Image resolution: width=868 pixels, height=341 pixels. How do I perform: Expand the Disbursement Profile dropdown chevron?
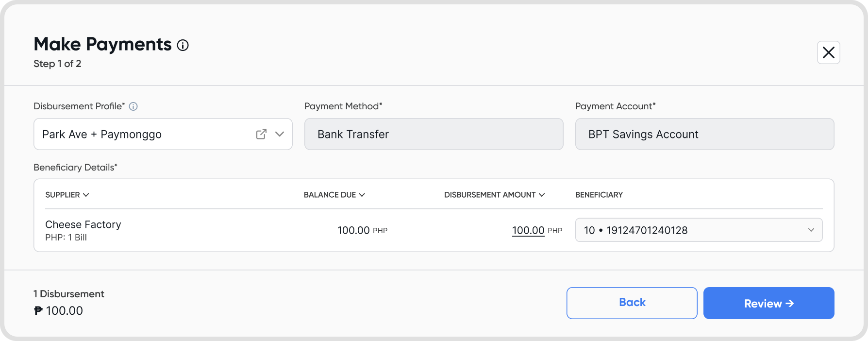(x=280, y=134)
